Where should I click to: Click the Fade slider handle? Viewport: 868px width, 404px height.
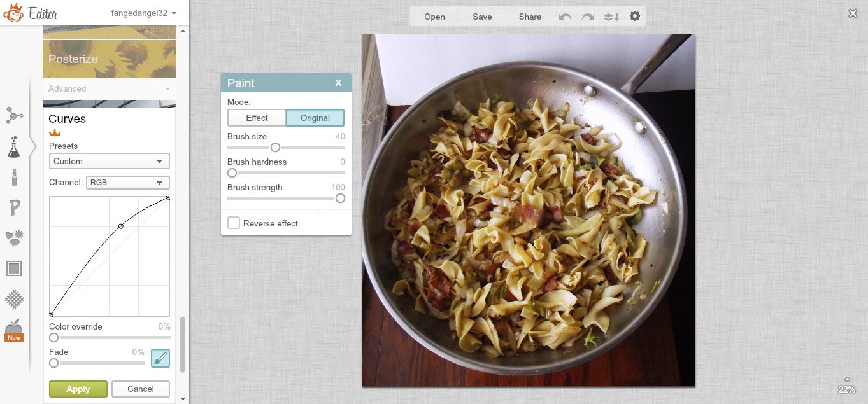coord(53,363)
